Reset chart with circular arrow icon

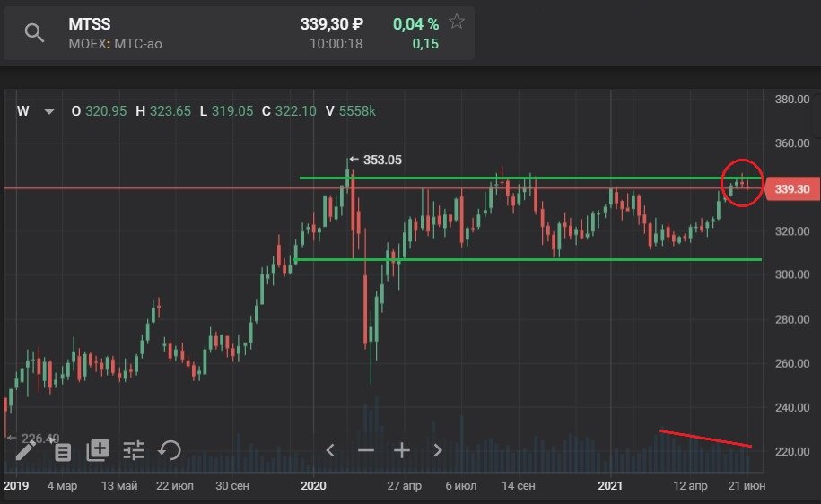[170, 450]
